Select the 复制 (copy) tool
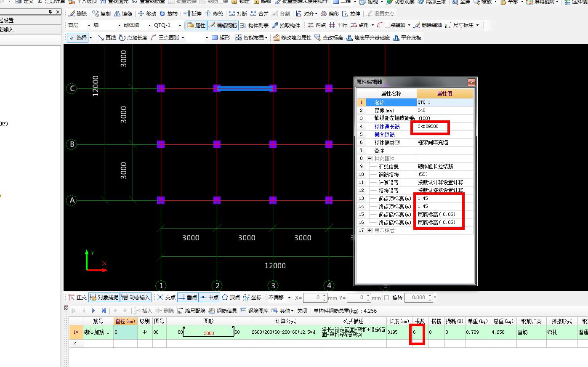Screen dimensions: 588x367 coord(101,13)
